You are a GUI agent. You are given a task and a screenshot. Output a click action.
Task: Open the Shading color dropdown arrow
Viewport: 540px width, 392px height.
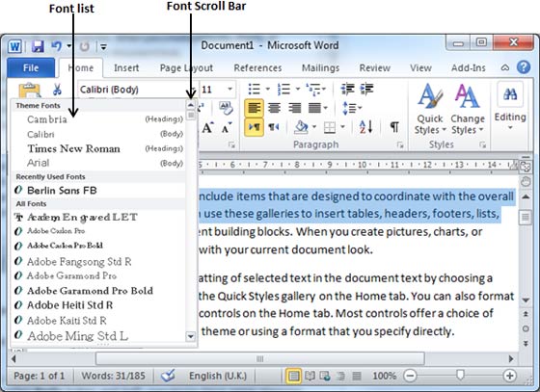click(314, 127)
